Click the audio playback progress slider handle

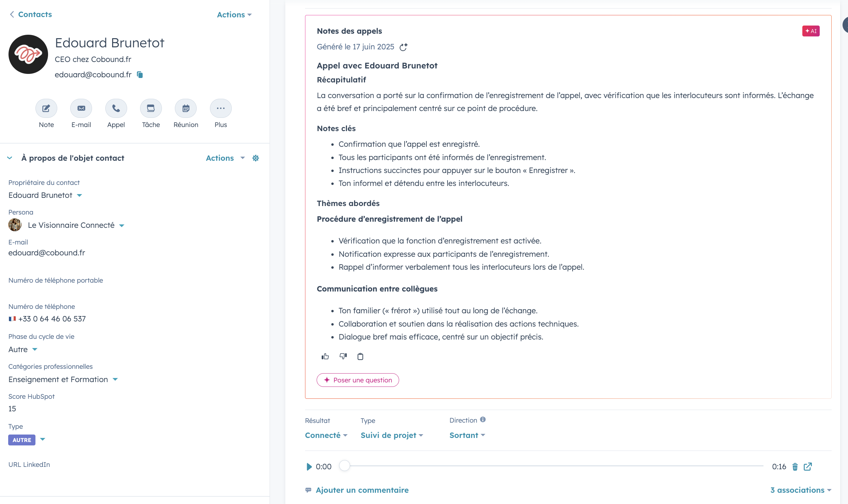(x=345, y=466)
